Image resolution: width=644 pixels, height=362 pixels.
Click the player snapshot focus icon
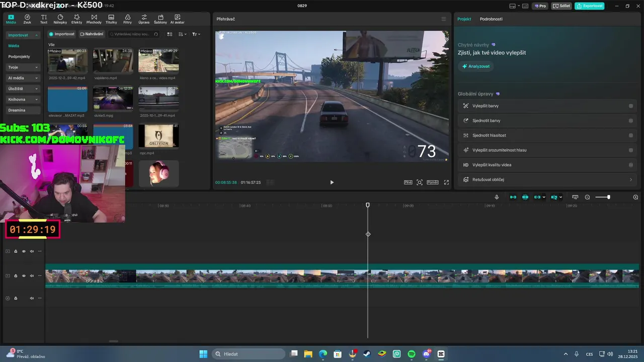(420, 183)
